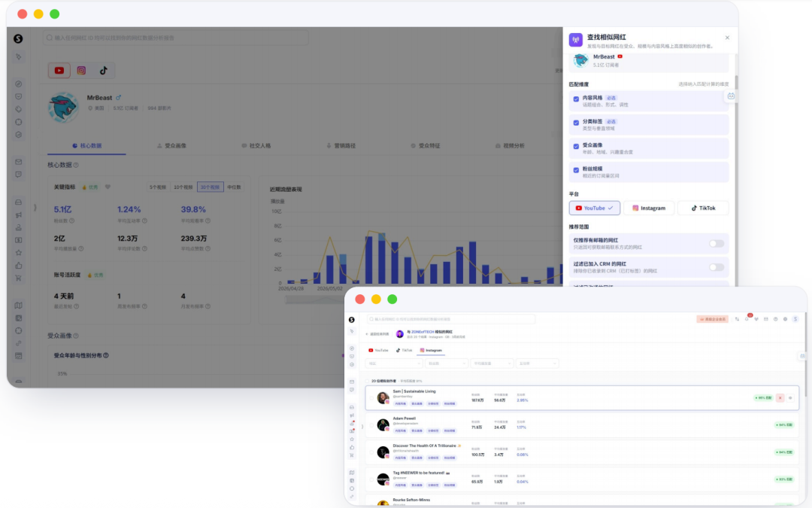Image resolution: width=812 pixels, height=508 pixels.
Task: Select the 中位数 option
Action: [234, 187]
